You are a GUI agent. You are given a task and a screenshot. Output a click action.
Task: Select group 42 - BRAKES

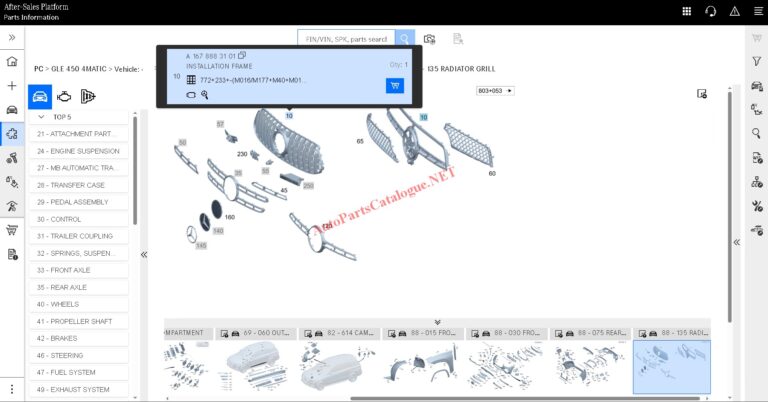(78, 338)
